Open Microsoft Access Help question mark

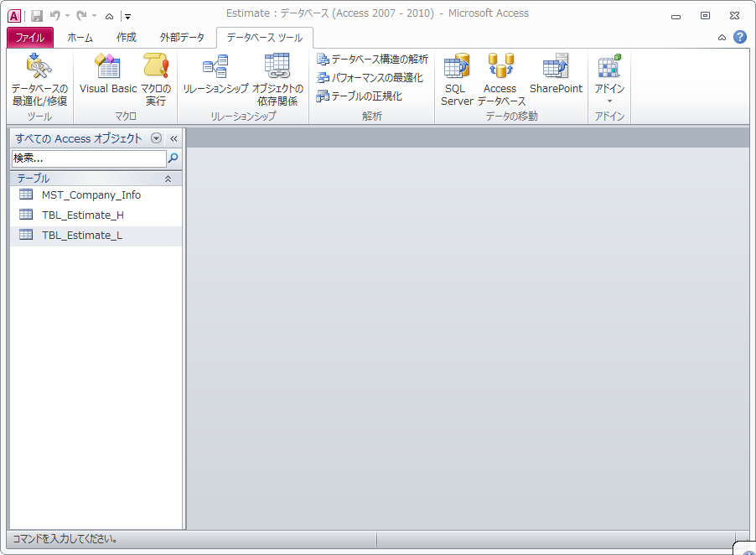(x=739, y=37)
